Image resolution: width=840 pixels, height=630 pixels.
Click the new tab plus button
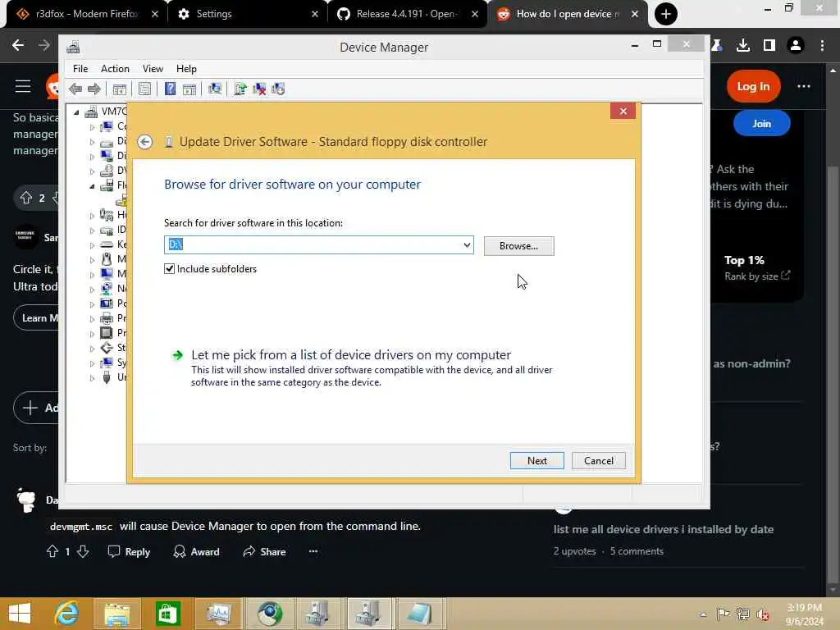(666, 14)
